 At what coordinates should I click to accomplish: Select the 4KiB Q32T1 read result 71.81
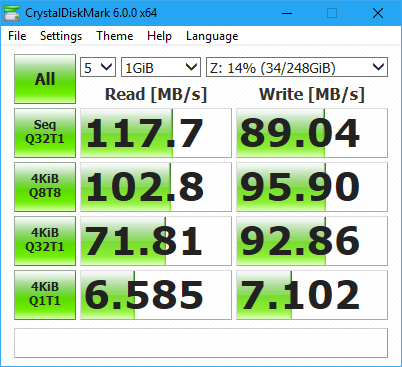click(156, 241)
